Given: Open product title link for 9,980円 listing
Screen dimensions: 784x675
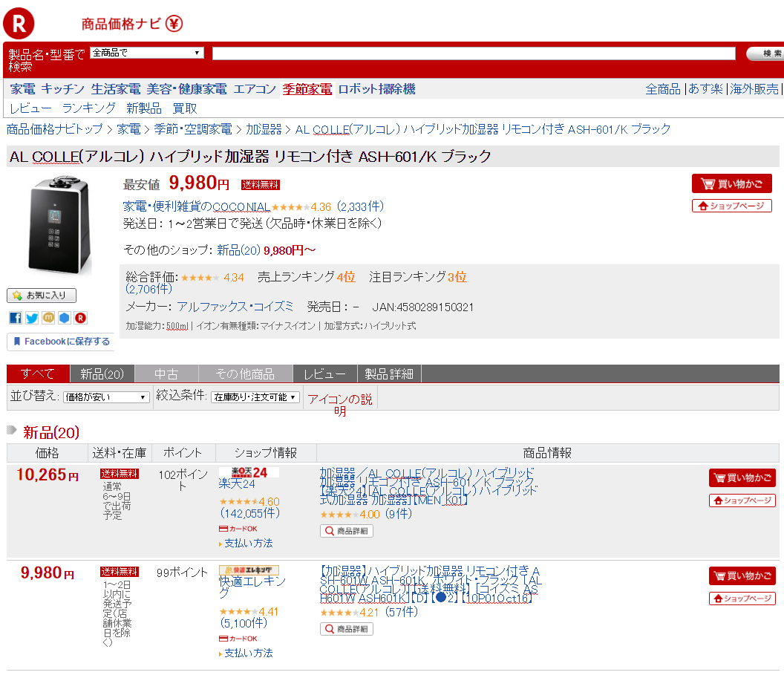Looking at the screenshot, I should coord(431,584).
